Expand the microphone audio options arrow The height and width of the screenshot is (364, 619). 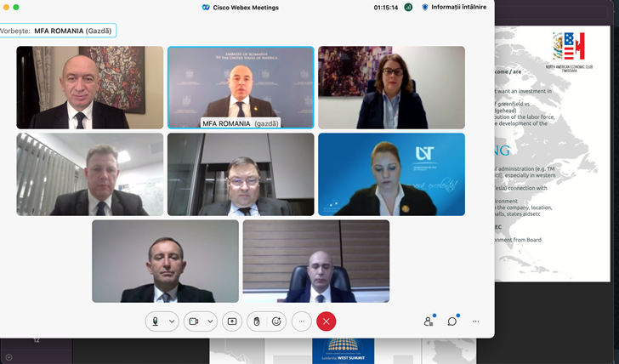(x=172, y=321)
